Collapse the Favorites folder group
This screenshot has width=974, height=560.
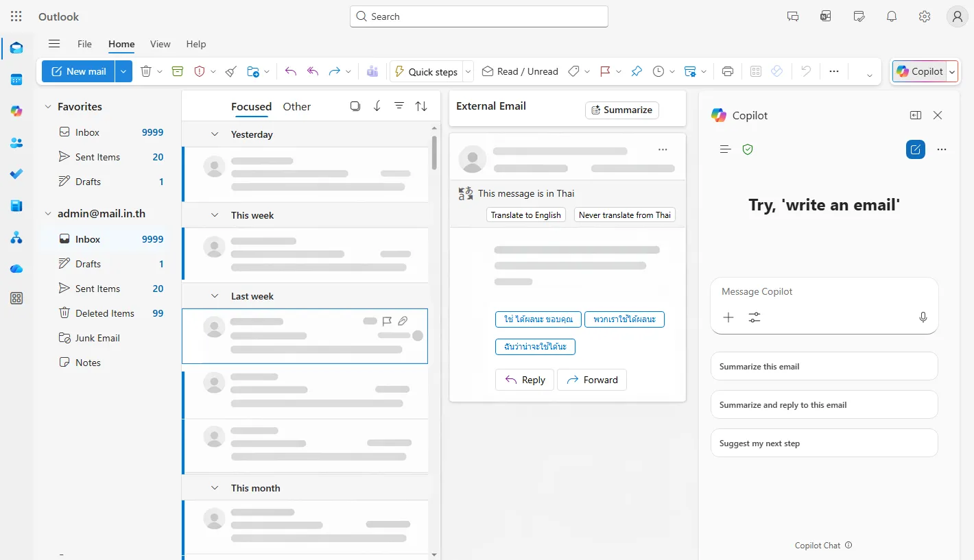pos(48,107)
